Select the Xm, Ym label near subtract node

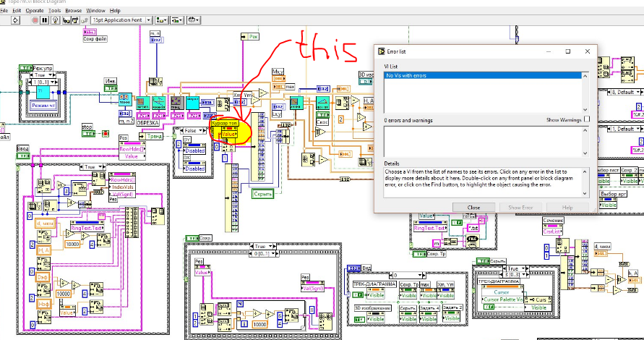tap(241, 95)
